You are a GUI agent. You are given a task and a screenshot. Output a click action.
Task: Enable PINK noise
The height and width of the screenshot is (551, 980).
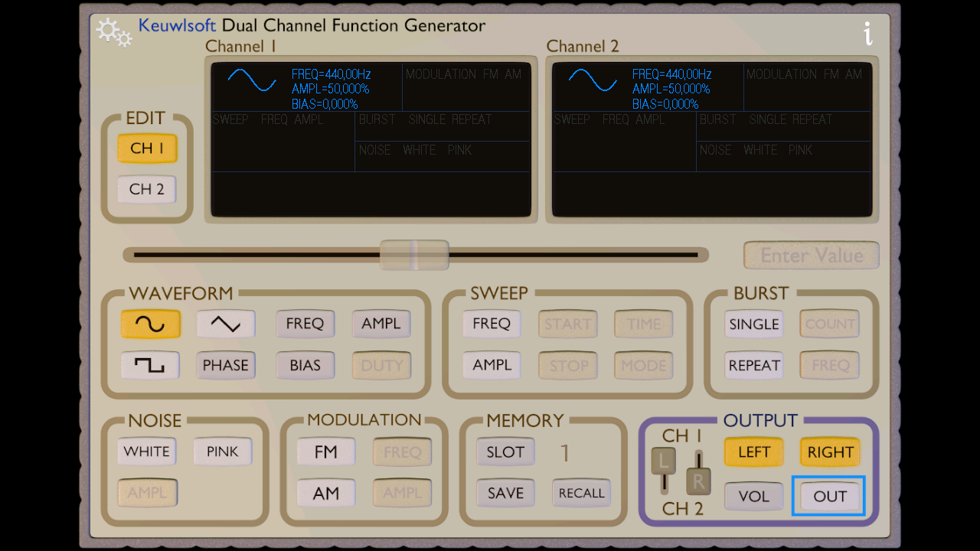[x=222, y=452]
